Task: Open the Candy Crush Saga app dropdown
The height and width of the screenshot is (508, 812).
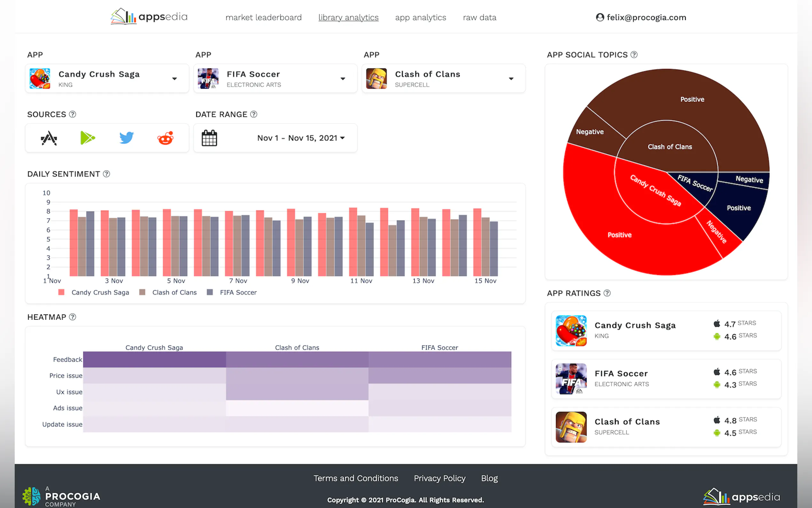Action: (174, 79)
